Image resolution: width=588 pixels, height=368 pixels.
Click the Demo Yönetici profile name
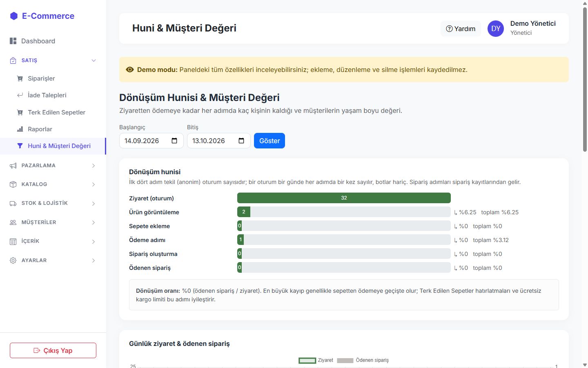(533, 23)
